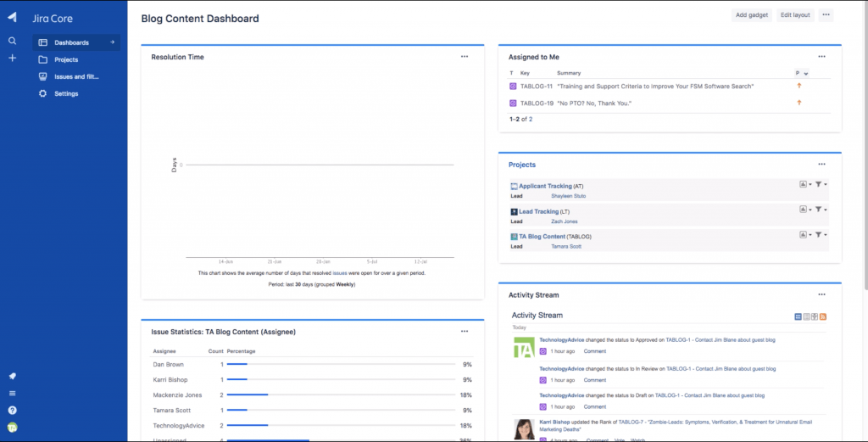The image size is (868, 442).
Task: Click Karri Bishop's avatar photo
Action: (524, 429)
